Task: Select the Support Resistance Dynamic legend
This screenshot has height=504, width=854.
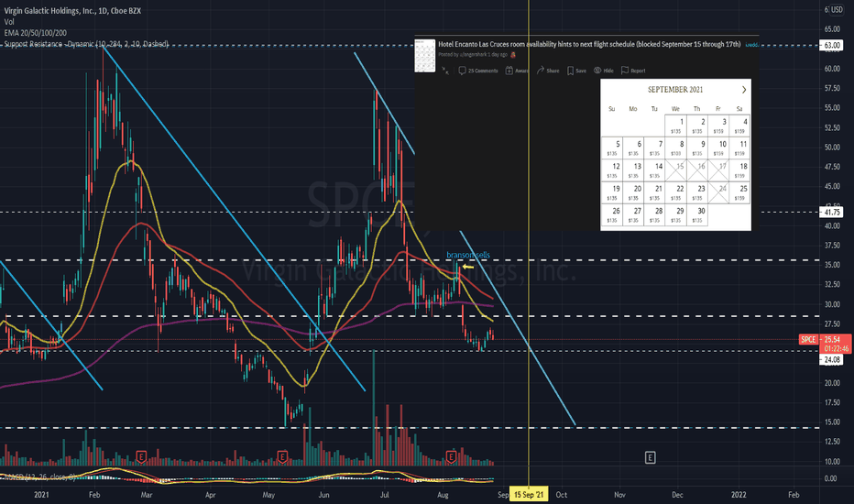Action: (x=86, y=44)
